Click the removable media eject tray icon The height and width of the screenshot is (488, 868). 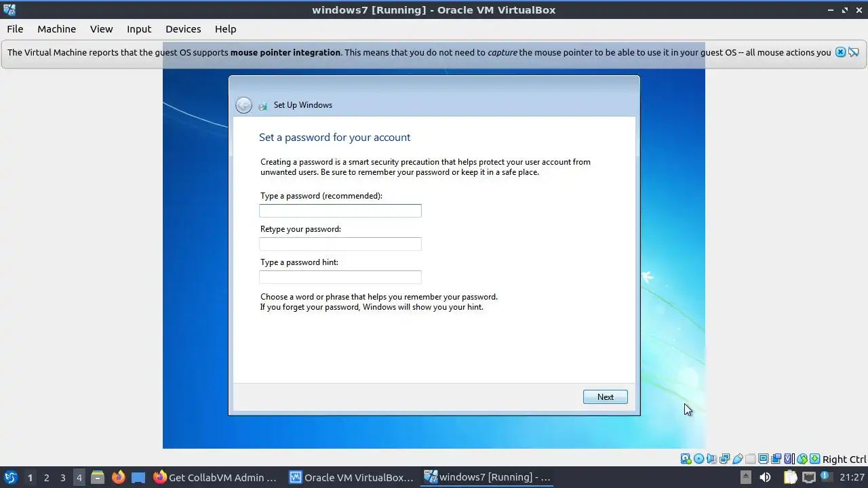click(746, 477)
